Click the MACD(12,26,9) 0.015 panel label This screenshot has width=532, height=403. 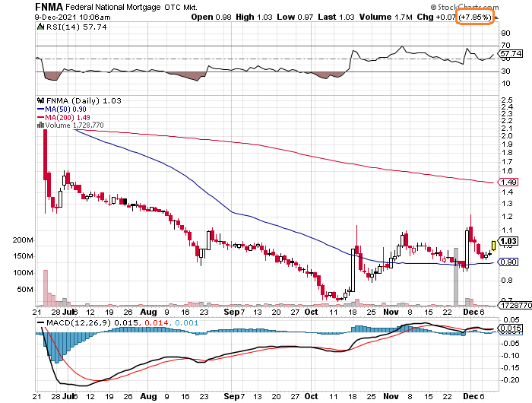[92, 322]
